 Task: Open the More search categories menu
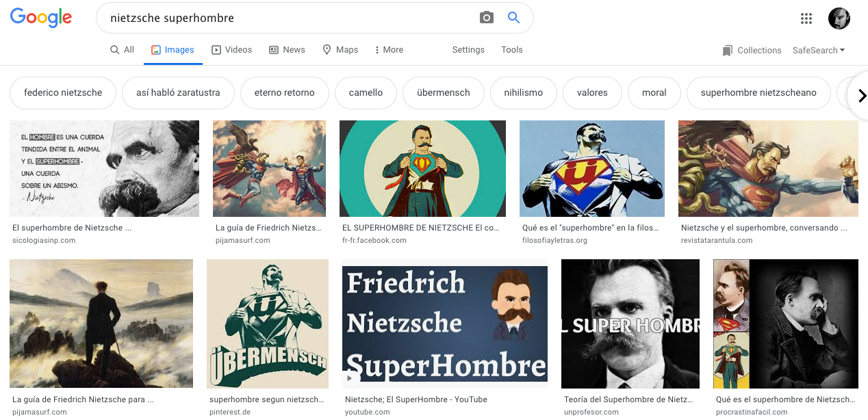click(x=388, y=50)
